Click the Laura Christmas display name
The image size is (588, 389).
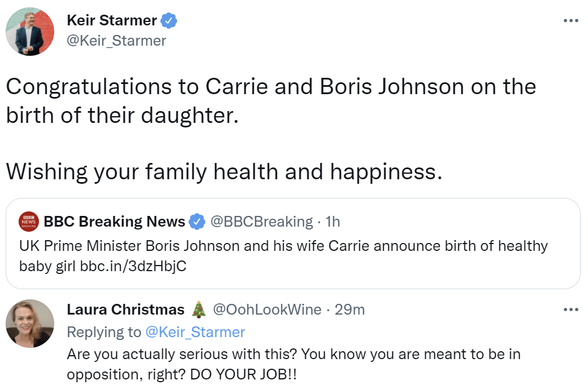coord(125,310)
